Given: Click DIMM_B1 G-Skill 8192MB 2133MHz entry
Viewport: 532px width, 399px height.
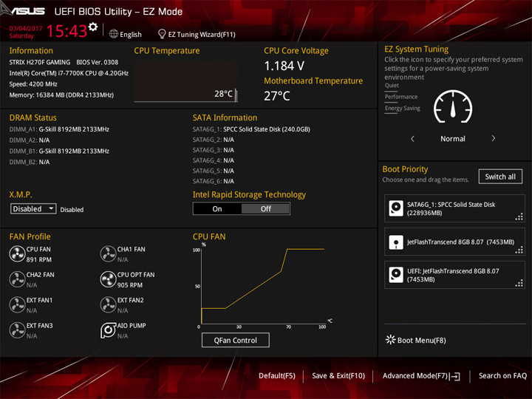Looking at the screenshot, I should coord(59,151).
